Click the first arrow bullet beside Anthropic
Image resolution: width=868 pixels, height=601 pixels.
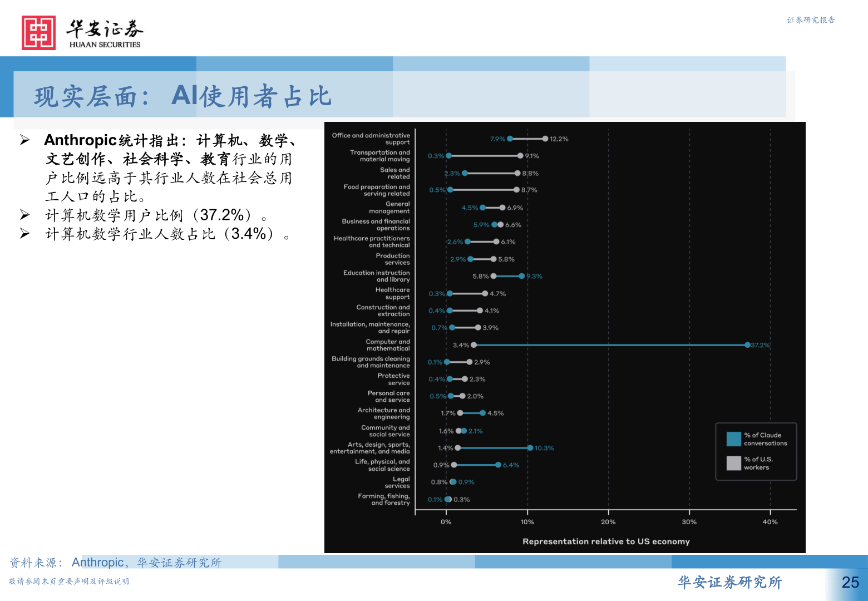tap(25, 140)
